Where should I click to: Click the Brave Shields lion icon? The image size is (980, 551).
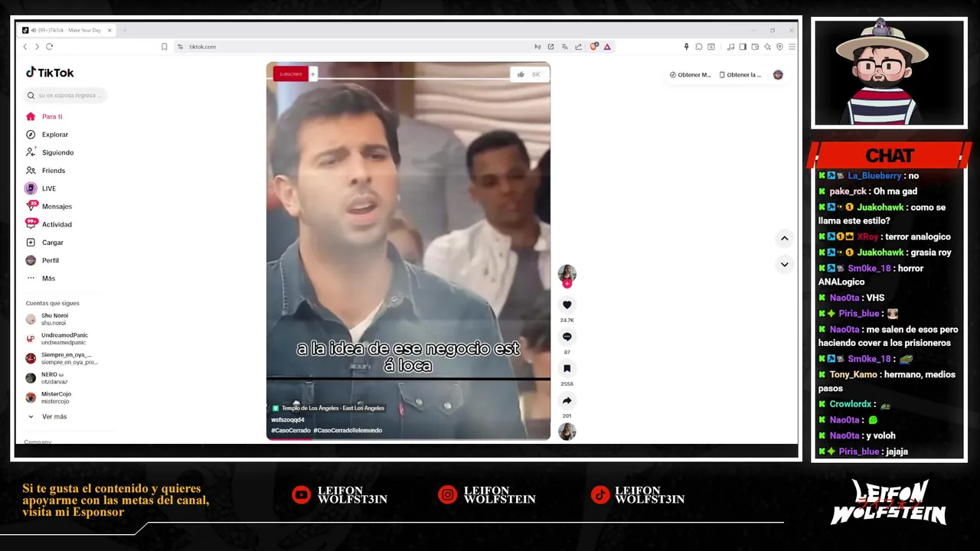(593, 47)
